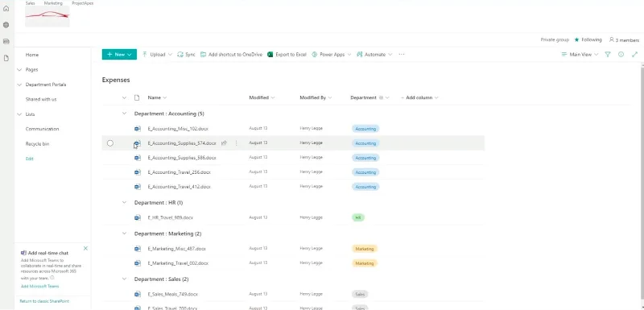Collapse the Department : Sales group
This screenshot has width=644, height=310.
(124, 279)
